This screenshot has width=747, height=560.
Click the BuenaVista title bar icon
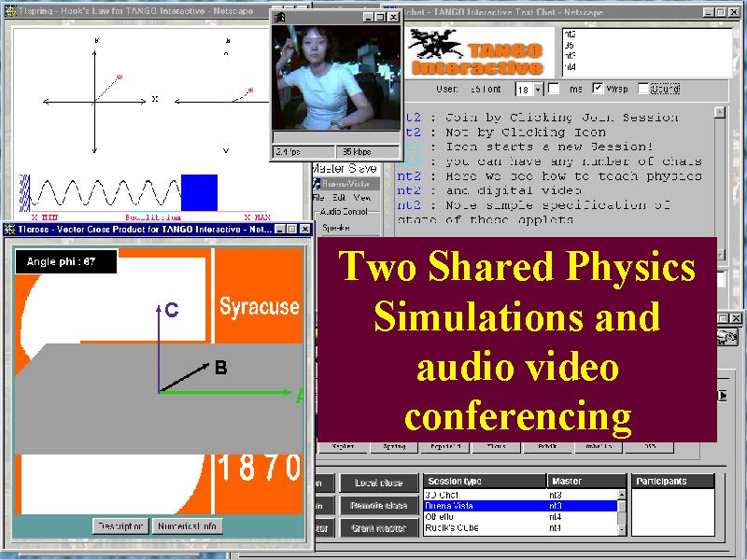tap(317, 184)
